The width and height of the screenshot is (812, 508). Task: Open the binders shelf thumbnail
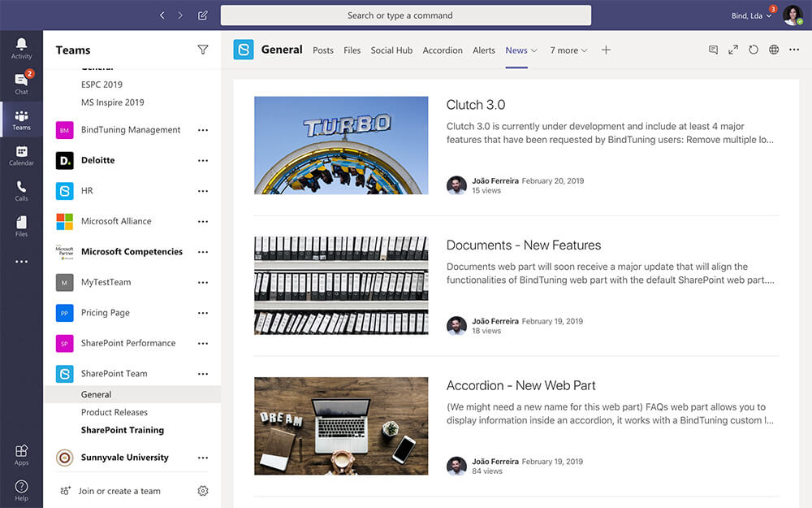(x=341, y=285)
